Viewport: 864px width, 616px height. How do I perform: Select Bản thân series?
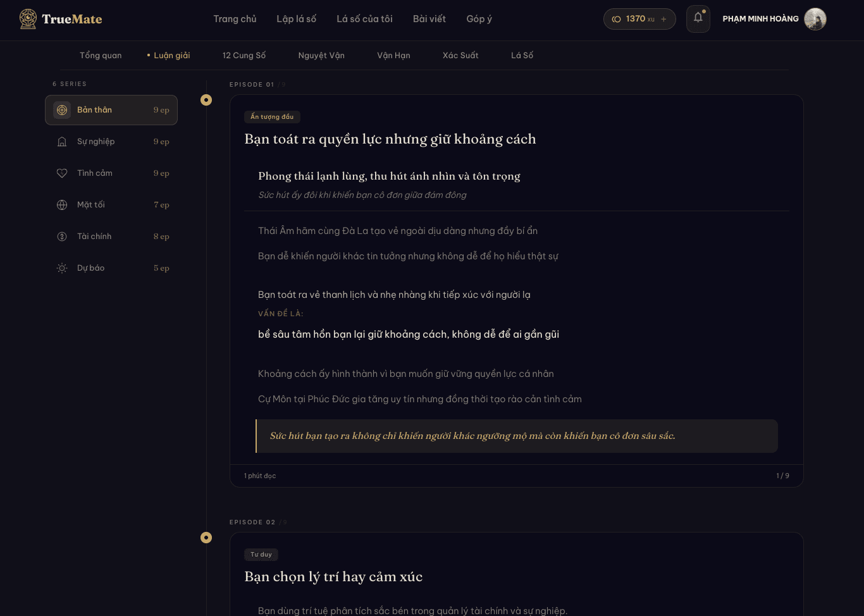pos(111,110)
